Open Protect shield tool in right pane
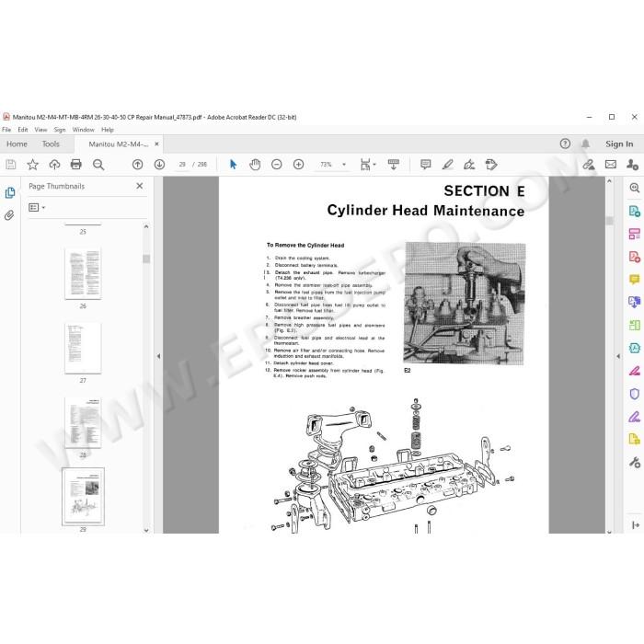This screenshot has width=644, height=644. click(635, 394)
